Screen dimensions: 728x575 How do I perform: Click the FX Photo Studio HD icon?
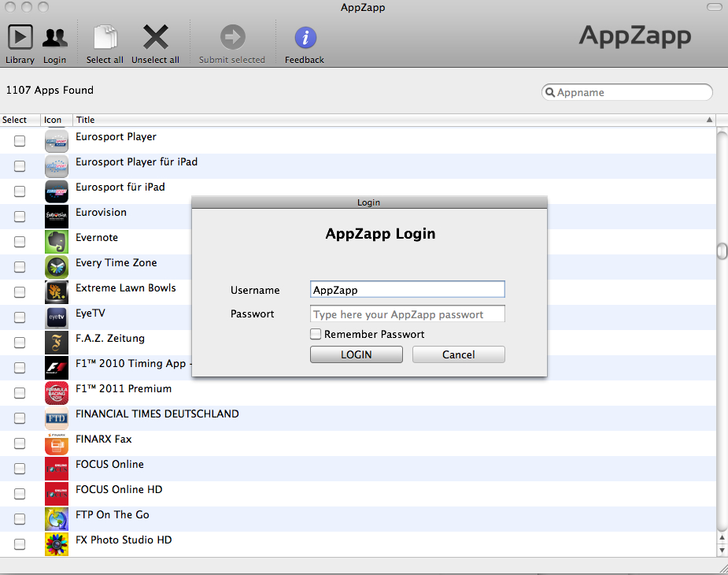(x=57, y=543)
